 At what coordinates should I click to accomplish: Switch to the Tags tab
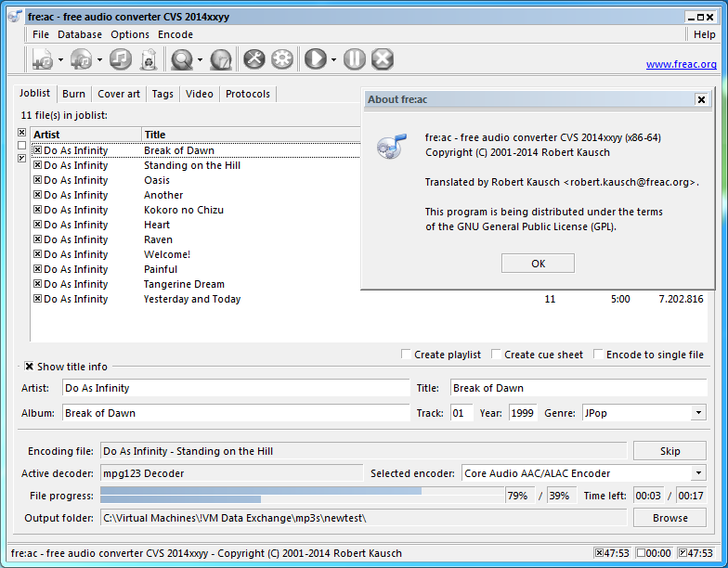click(x=162, y=94)
